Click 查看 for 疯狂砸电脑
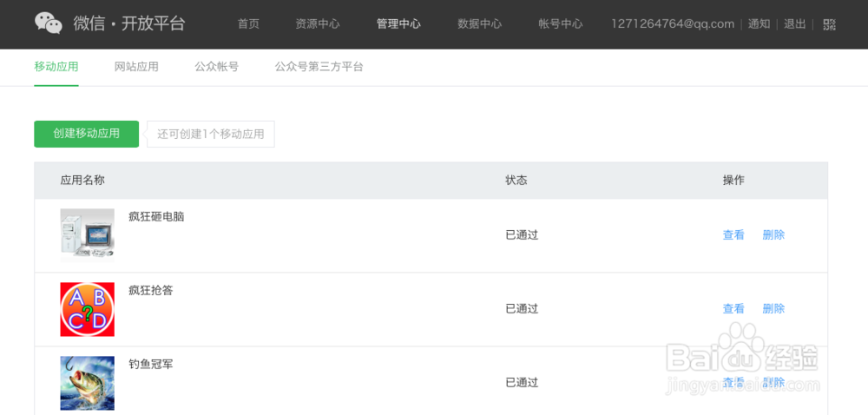This screenshot has height=415, width=868. click(733, 235)
